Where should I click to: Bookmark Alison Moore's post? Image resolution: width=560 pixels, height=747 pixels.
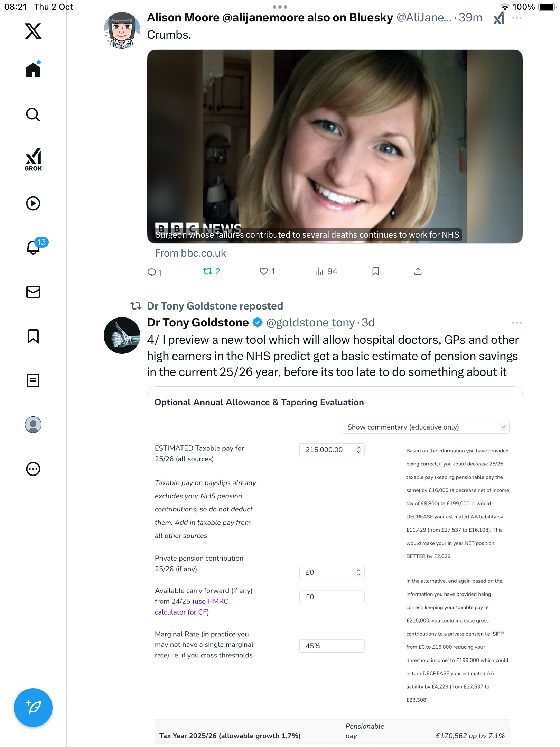(x=375, y=271)
